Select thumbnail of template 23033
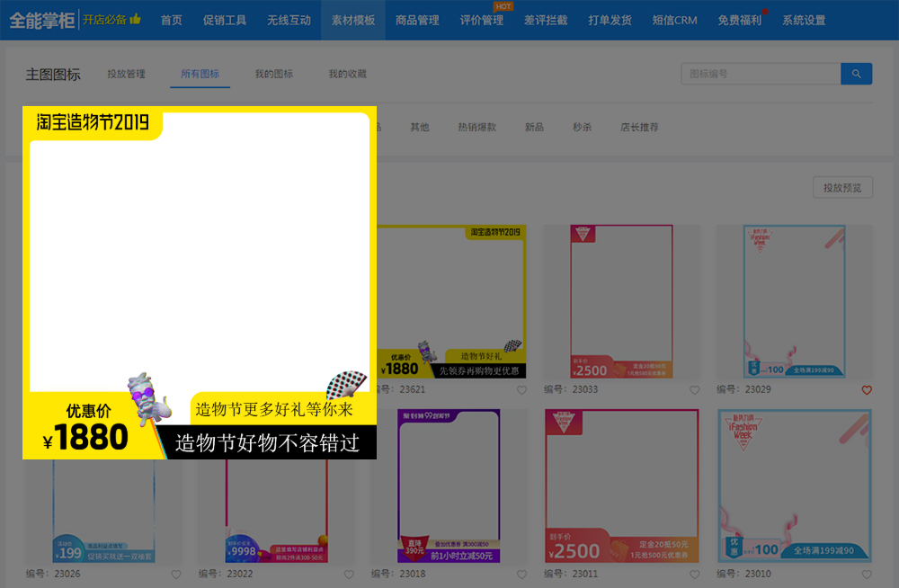 click(x=621, y=301)
